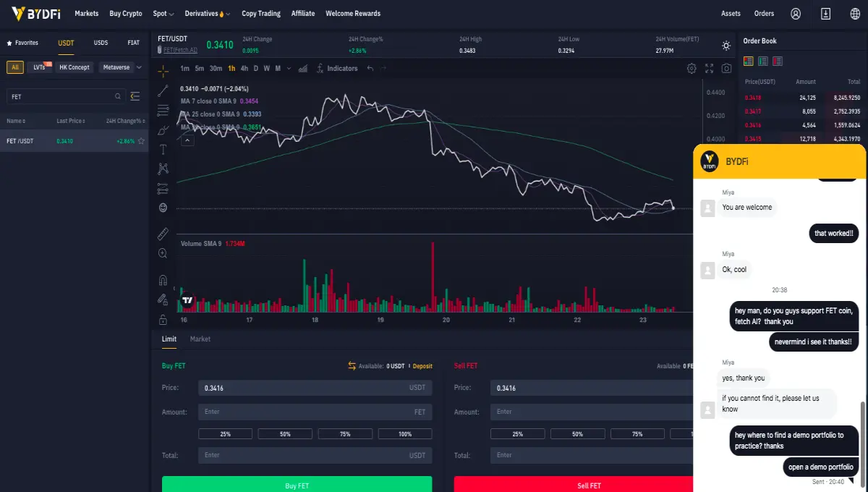
Task: Click the buy Price input field
Action: click(x=315, y=388)
